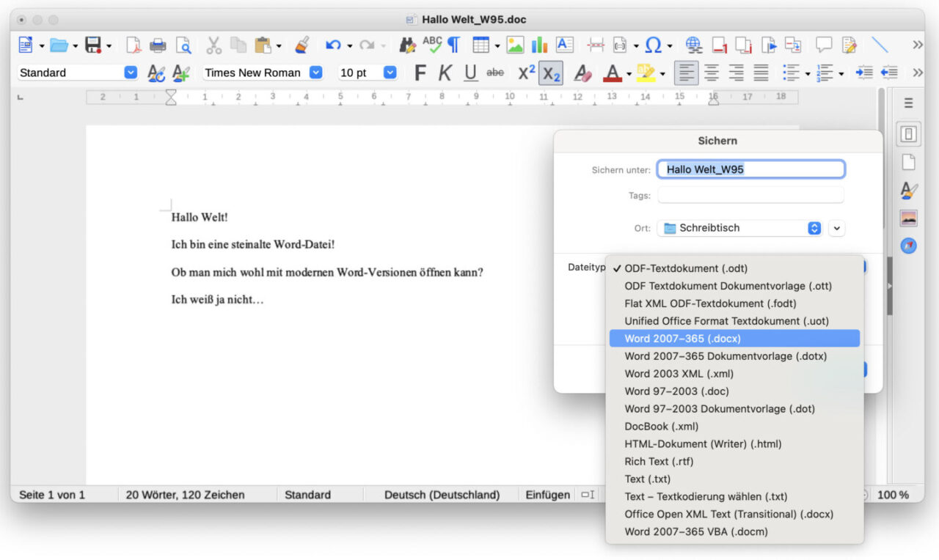Apply bold with the F button
Viewport: 939px width, 560px height.
[420, 72]
